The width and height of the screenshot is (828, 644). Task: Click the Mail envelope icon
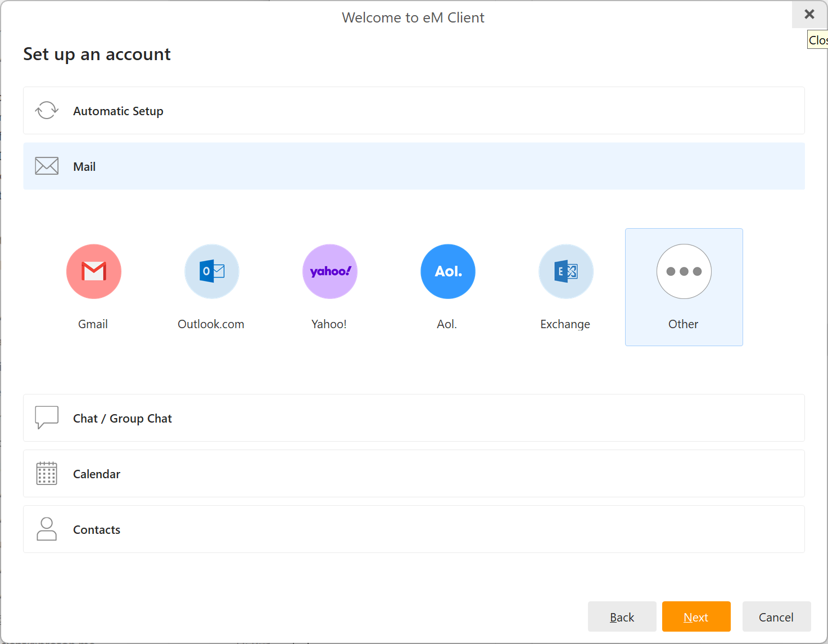(x=47, y=166)
